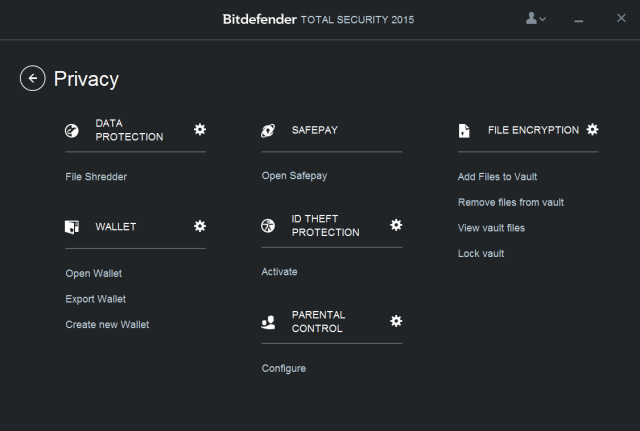
Task: Click the Safepay module icon
Action: (268, 131)
